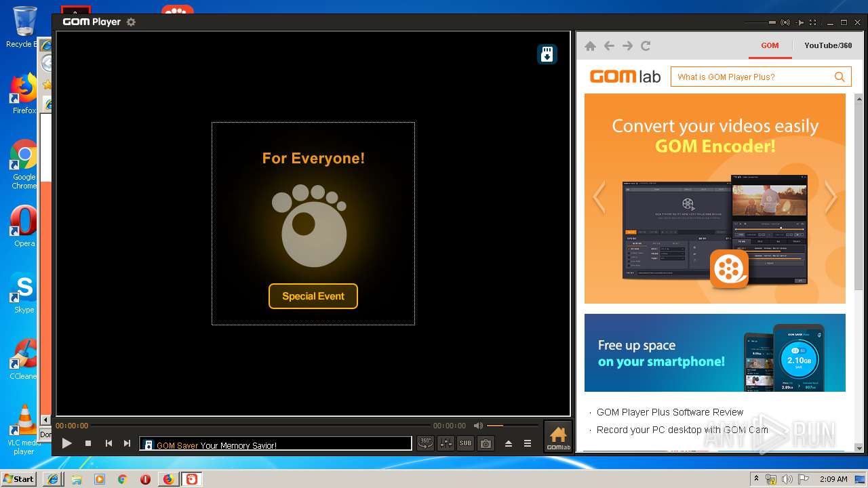Select the Skype desktop shortcut
Viewport: 868px width, 488px height.
tap(24, 293)
